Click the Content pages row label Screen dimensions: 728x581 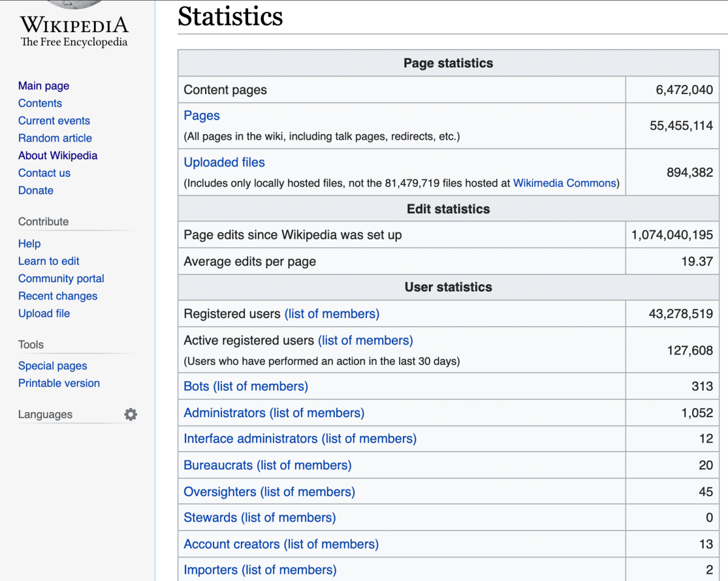225,90
